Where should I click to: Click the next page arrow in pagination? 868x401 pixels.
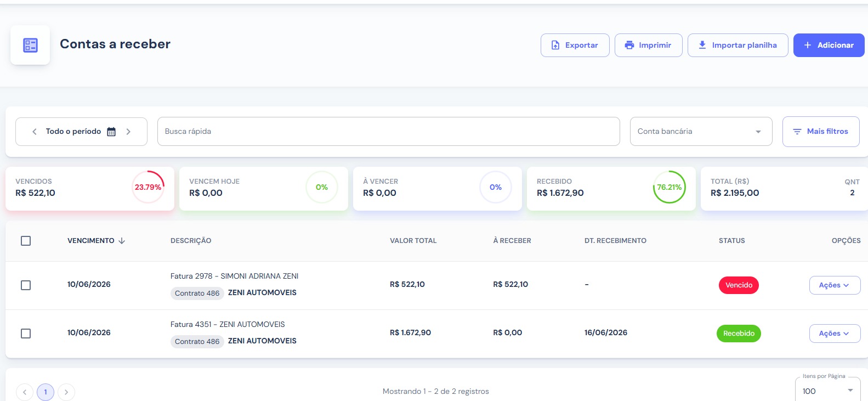pos(66,392)
